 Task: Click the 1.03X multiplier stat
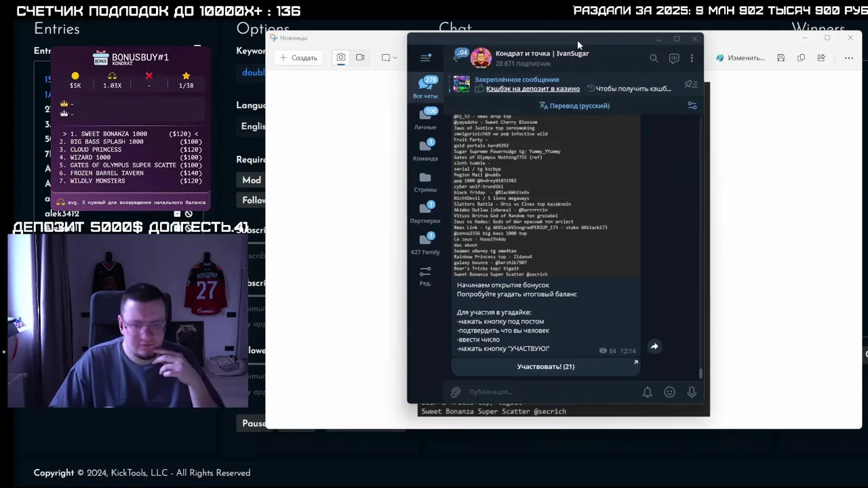pos(113,81)
